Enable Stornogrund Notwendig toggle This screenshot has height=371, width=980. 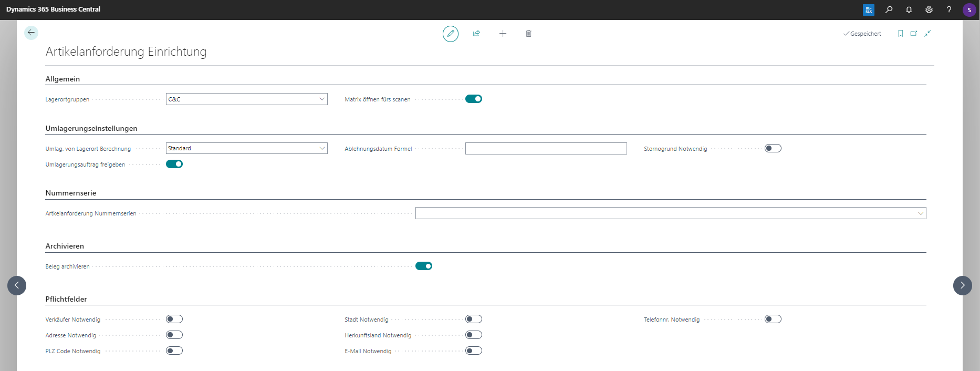[x=773, y=148]
